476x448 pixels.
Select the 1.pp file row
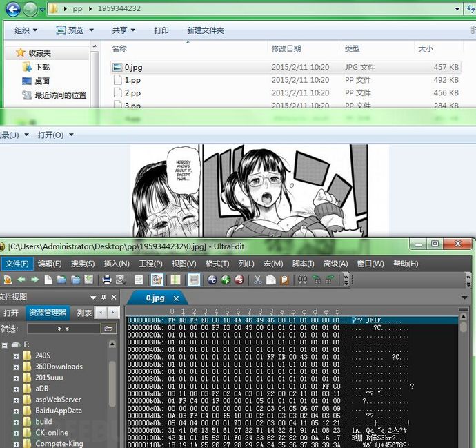click(x=286, y=80)
